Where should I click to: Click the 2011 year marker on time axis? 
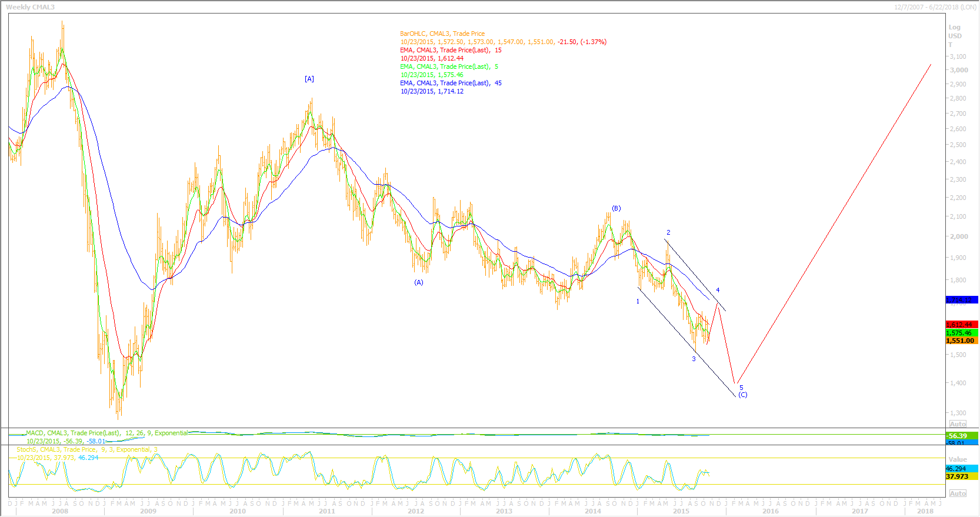[x=326, y=511]
